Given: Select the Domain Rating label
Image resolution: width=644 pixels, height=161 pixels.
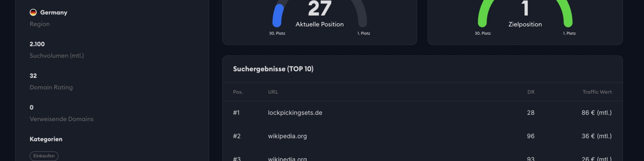Looking at the screenshot, I should click(51, 87).
